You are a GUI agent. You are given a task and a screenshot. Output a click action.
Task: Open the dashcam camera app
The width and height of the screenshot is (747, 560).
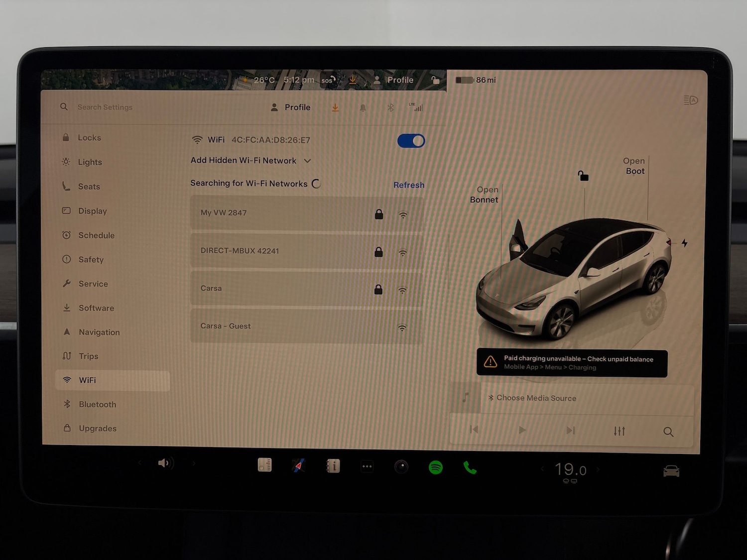(401, 466)
